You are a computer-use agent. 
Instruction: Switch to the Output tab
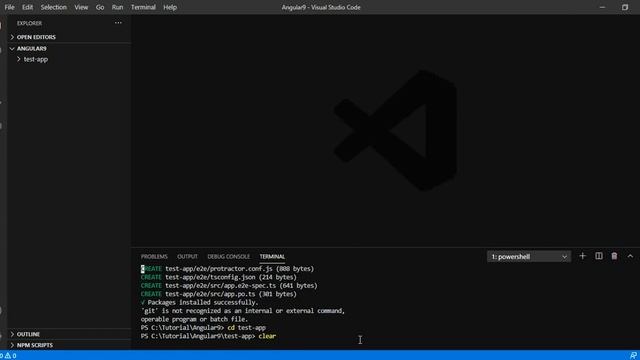click(187, 257)
